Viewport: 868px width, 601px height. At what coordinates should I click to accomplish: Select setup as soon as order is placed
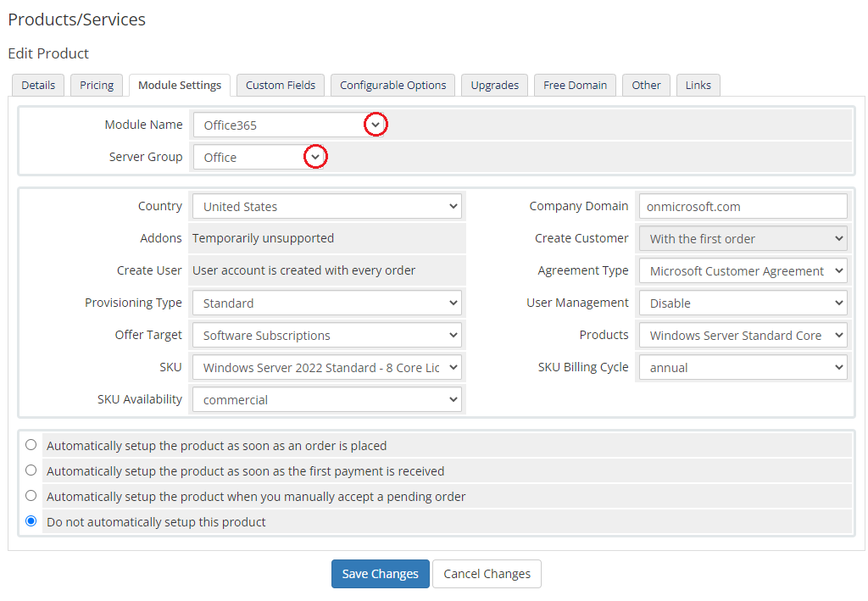pos(31,445)
